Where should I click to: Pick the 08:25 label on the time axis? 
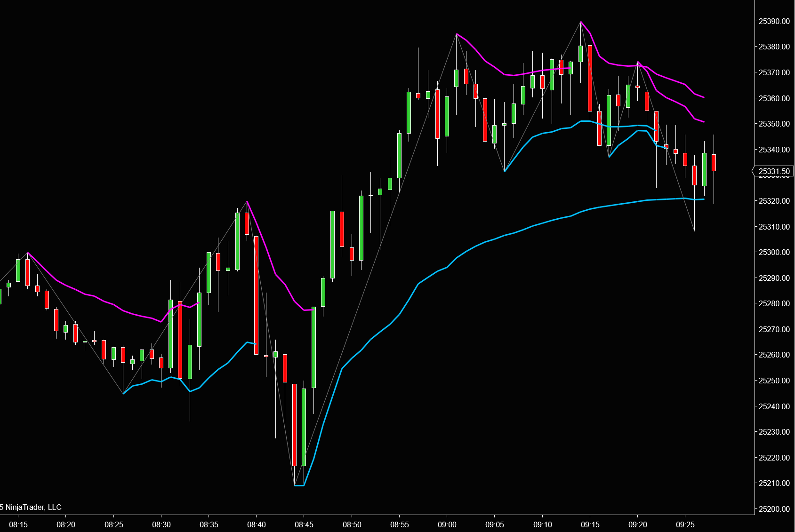[x=114, y=524]
